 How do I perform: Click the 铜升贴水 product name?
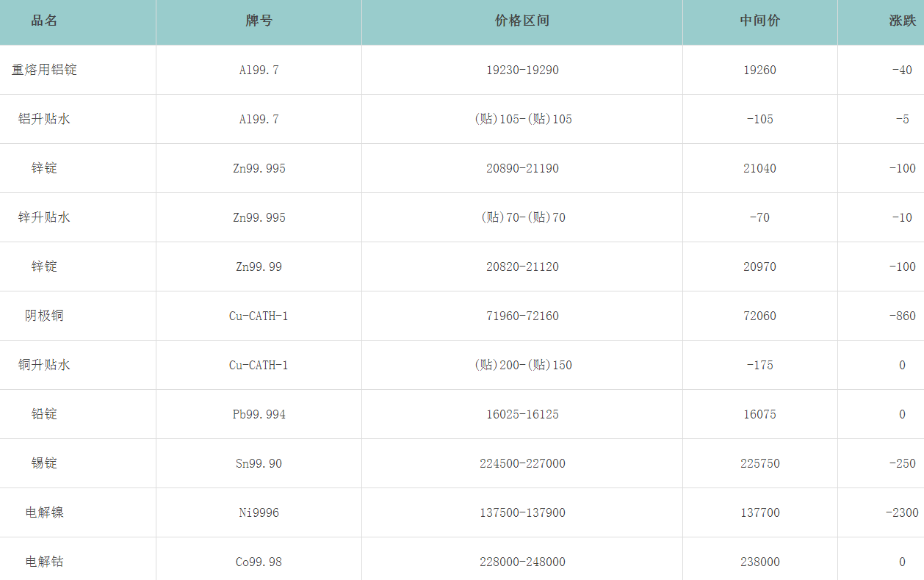pyautogui.click(x=44, y=365)
